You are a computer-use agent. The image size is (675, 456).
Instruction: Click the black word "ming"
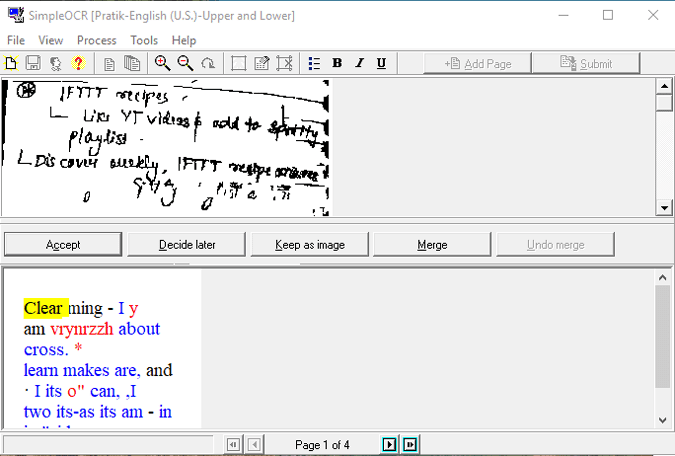tap(86, 309)
